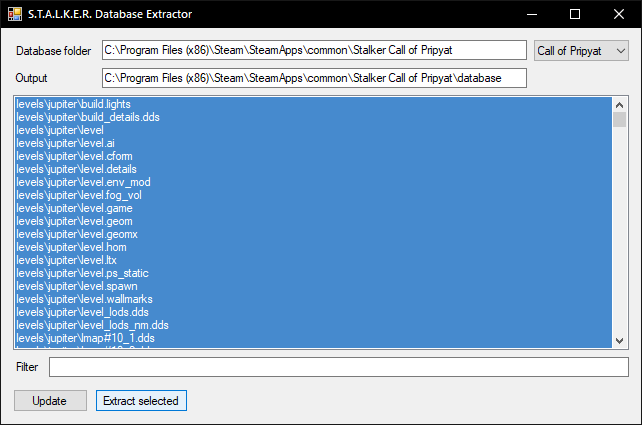The height and width of the screenshot is (425, 642).
Task: Click the Filter text box
Action: (339, 367)
